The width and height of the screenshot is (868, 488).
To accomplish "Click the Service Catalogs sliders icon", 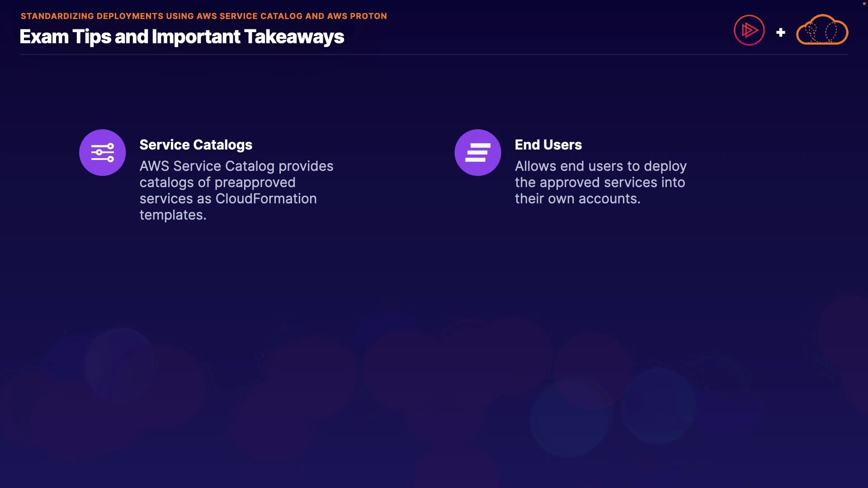I will click(x=103, y=153).
